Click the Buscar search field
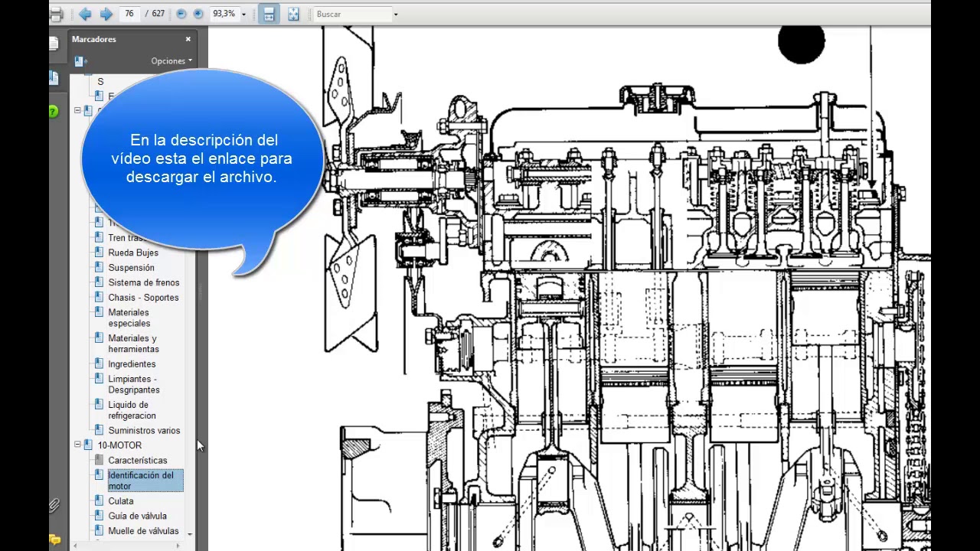 coord(352,14)
